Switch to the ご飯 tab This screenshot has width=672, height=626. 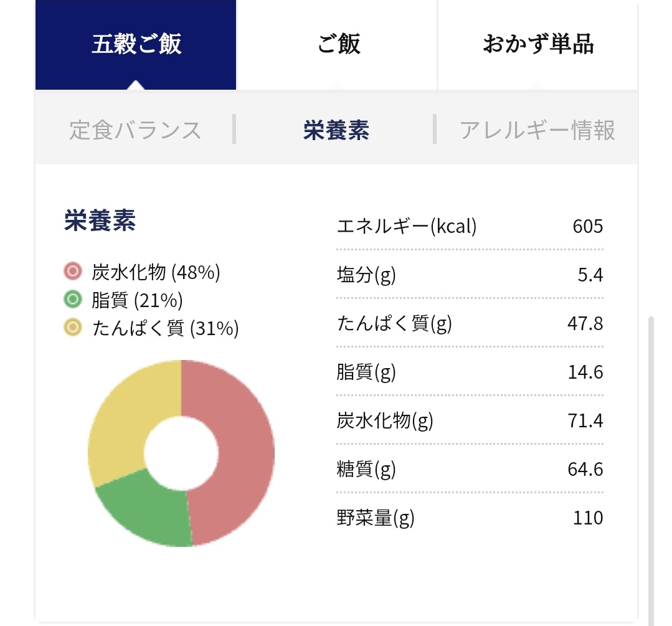(x=338, y=45)
